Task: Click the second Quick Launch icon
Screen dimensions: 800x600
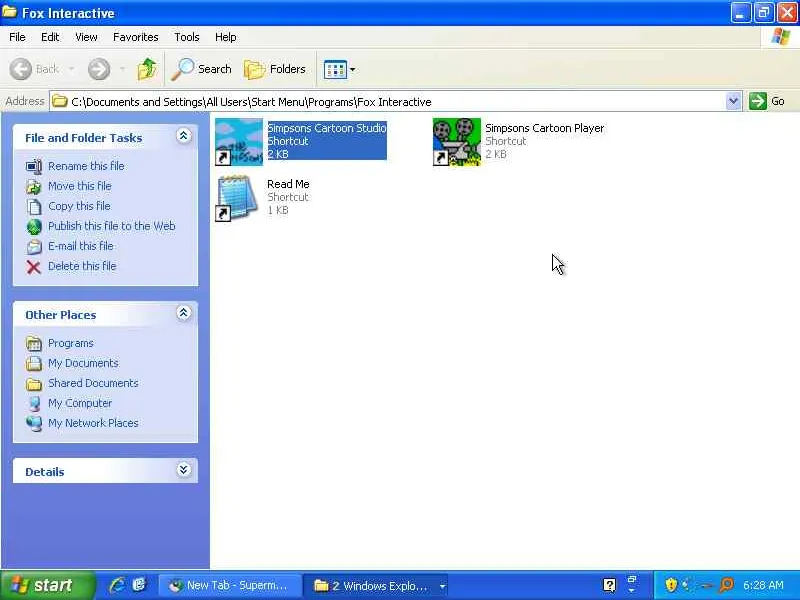Action: click(x=139, y=585)
